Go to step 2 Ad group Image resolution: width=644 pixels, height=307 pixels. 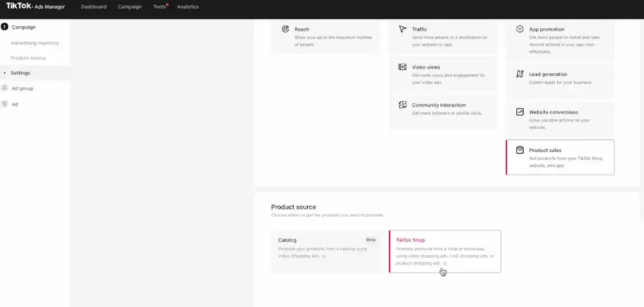(23, 88)
